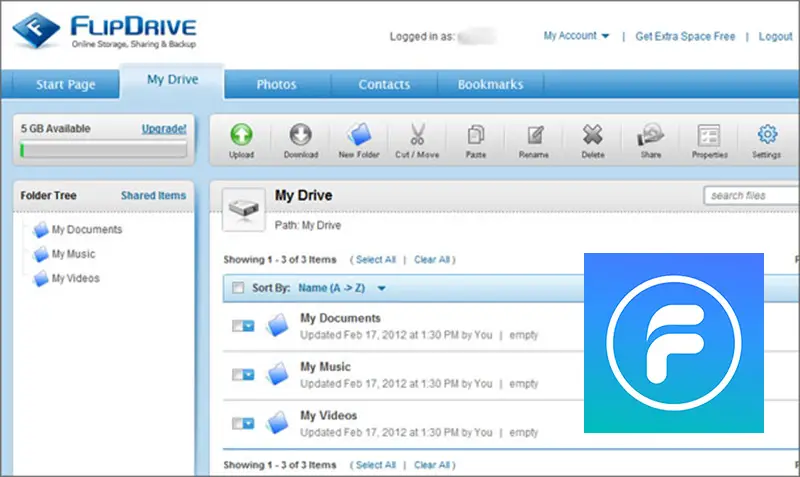Image resolution: width=800 pixels, height=477 pixels.
Task: Select My Videos in the Folder Tree
Action: pyautogui.click(x=76, y=279)
